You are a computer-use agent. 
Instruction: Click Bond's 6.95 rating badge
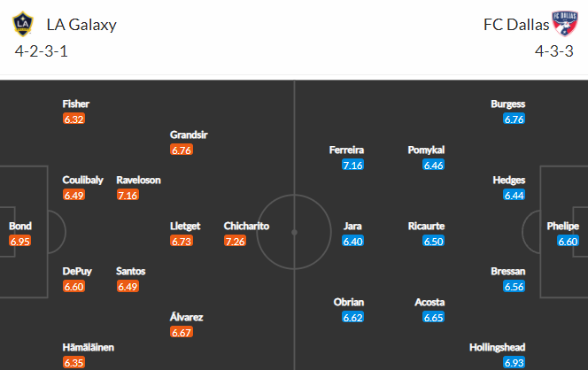click(19, 241)
